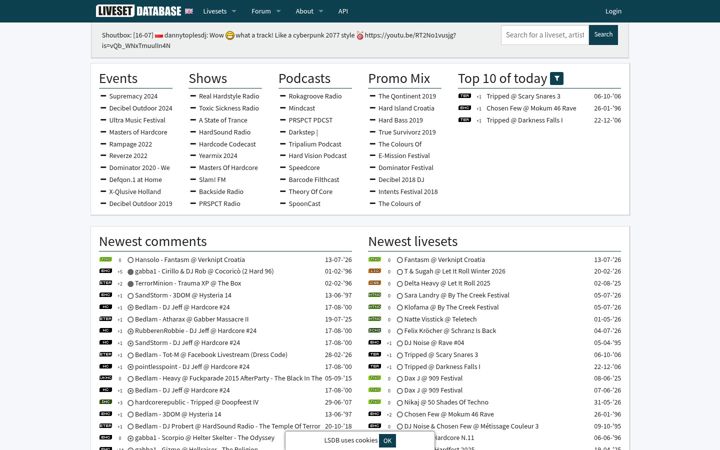Open Decibel Outdoor 2024 event link

click(141, 108)
